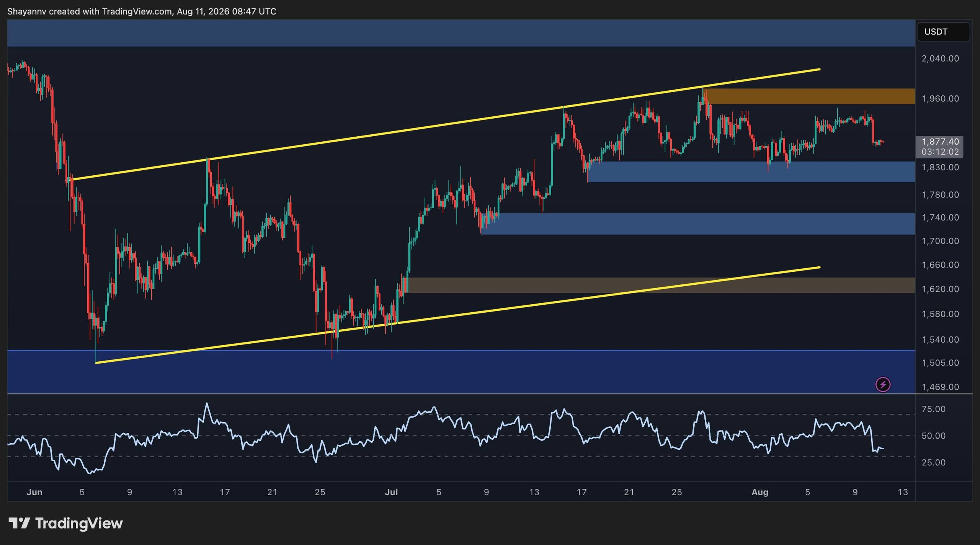Viewport: 980px width, 545px height.
Task: Select the current price label 1,877.40
Action: pos(940,142)
